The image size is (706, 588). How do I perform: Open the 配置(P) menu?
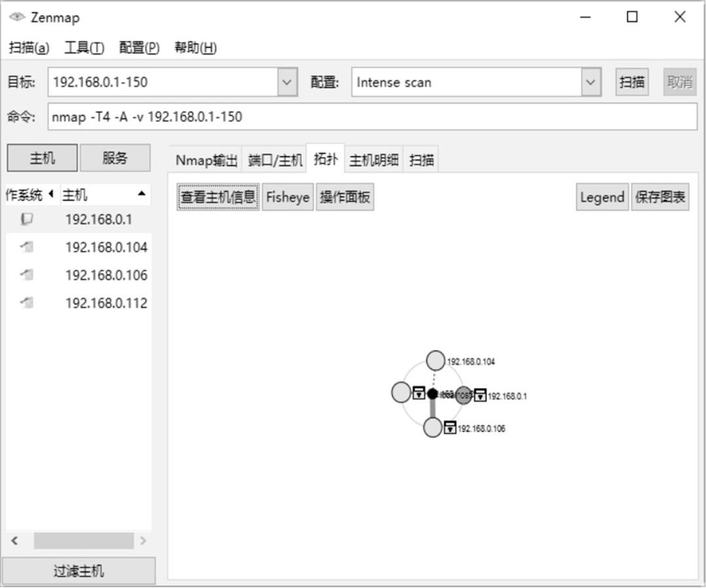pyautogui.click(x=139, y=47)
